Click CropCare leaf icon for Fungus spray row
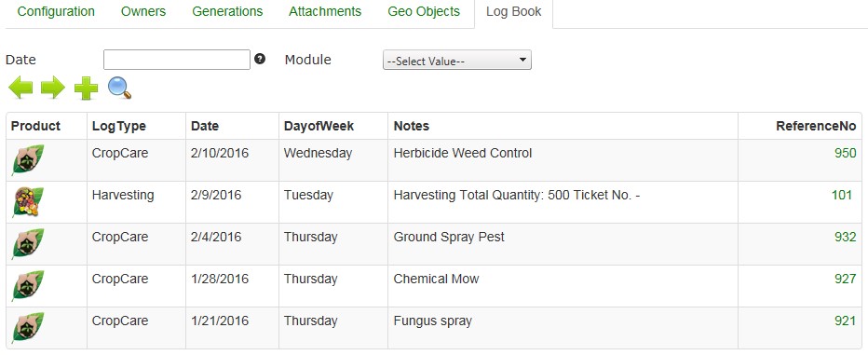Screen dimensions: 868x355 pyautogui.click(x=28, y=328)
